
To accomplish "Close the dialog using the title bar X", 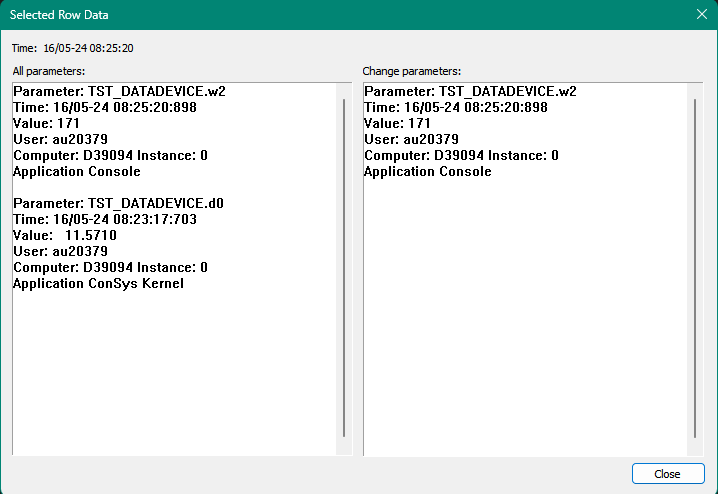I will point(701,15).
